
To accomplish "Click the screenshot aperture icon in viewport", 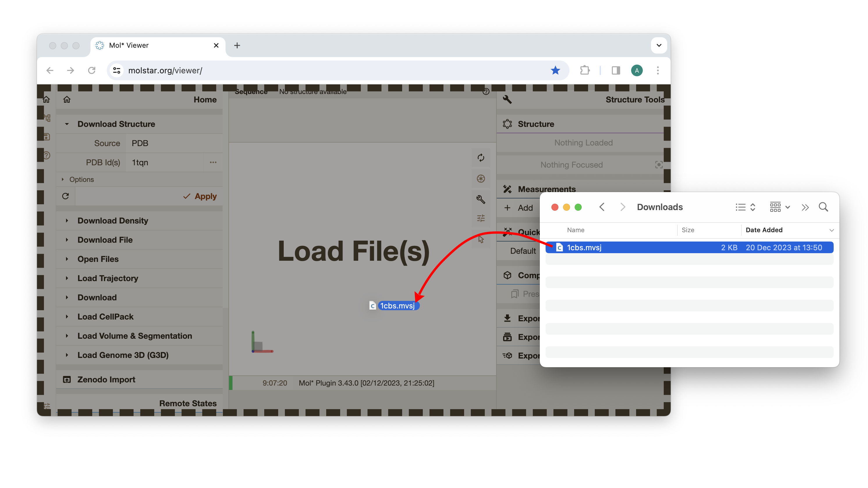I will point(481,179).
